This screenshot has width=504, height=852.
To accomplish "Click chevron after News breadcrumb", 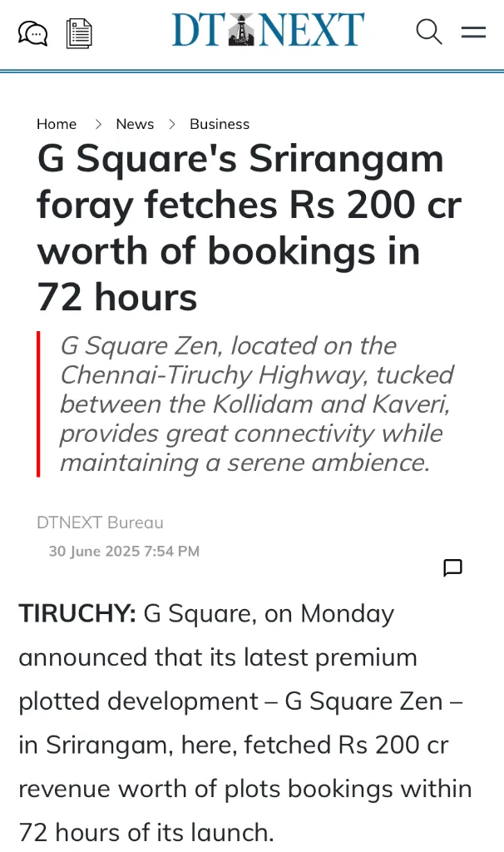I will point(171,124).
